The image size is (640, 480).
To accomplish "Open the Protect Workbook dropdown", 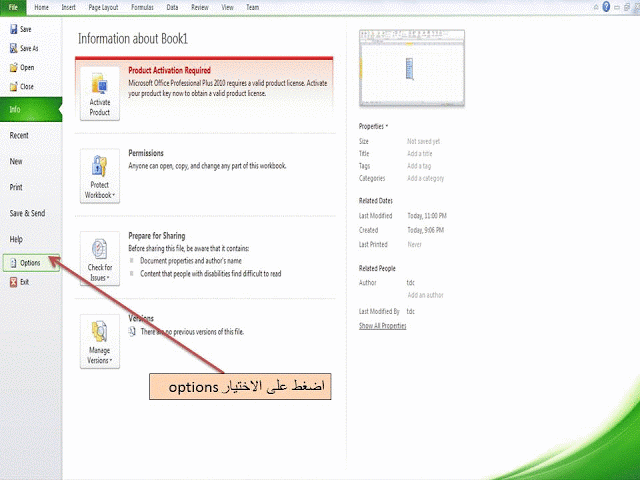I will (100, 176).
